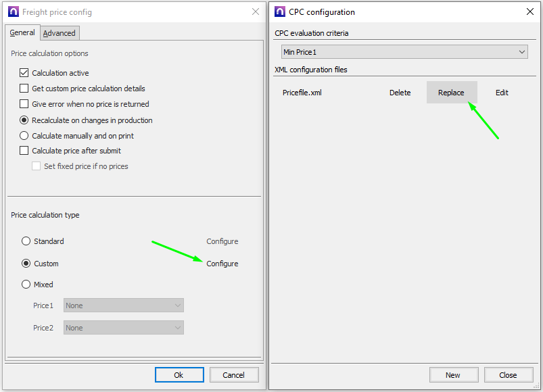Image resolution: width=543 pixels, height=392 pixels.
Task: Select the Standard price calculation type
Action: [26, 241]
